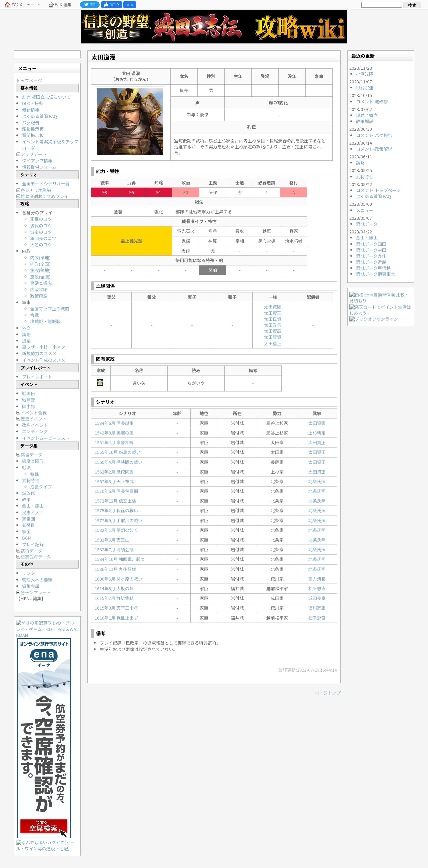Open scenario 1534年6月 信長誕生
This screenshot has width=428, height=868.
[x=114, y=423]
